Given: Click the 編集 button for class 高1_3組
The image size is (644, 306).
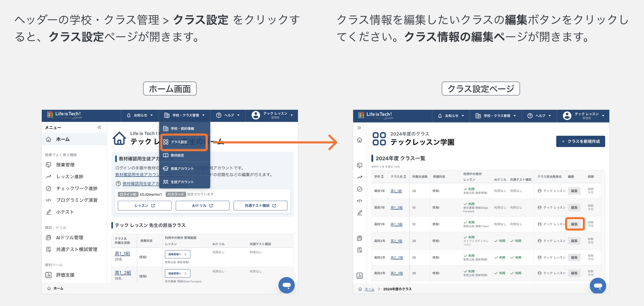Looking at the screenshot, I should tap(574, 224).
